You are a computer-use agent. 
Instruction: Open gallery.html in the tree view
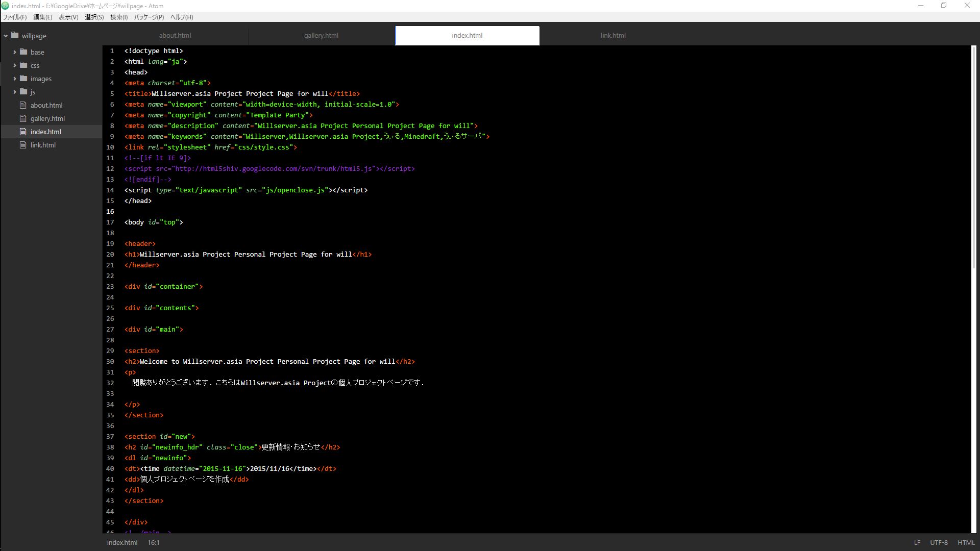tap(47, 118)
